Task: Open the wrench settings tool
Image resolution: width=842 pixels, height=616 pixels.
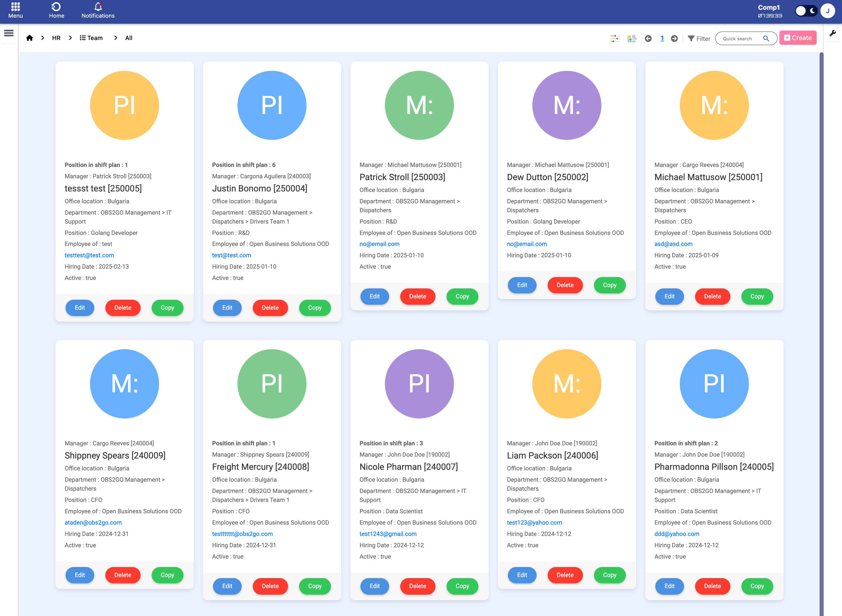Action: pyautogui.click(x=833, y=33)
